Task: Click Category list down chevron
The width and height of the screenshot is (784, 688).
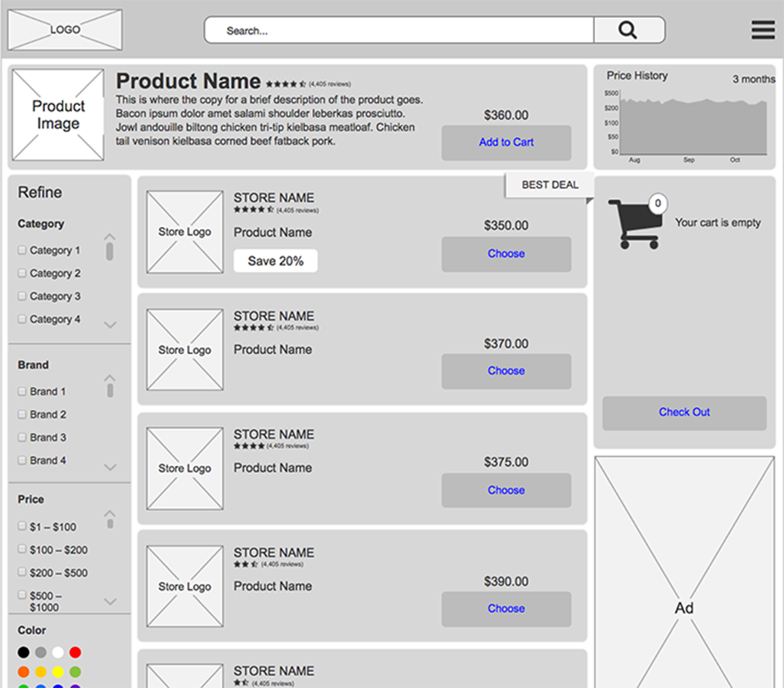Action: pyautogui.click(x=110, y=325)
